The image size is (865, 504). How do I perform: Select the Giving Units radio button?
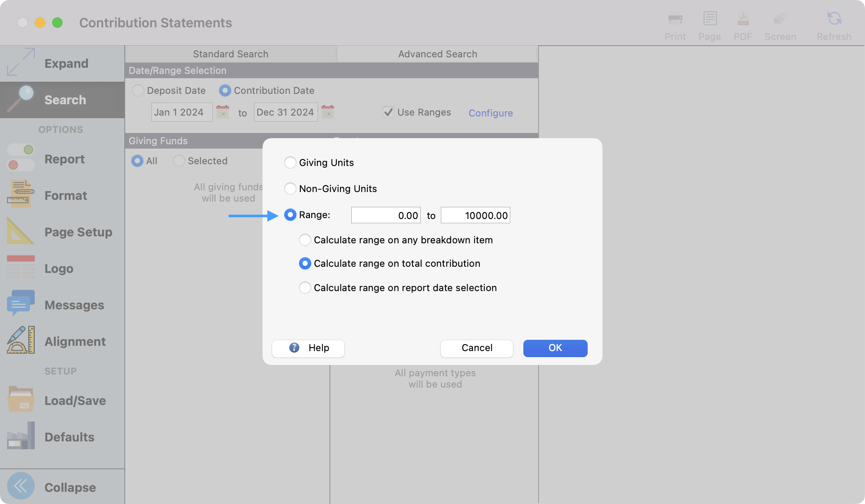pyautogui.click(x=290, y=162)
